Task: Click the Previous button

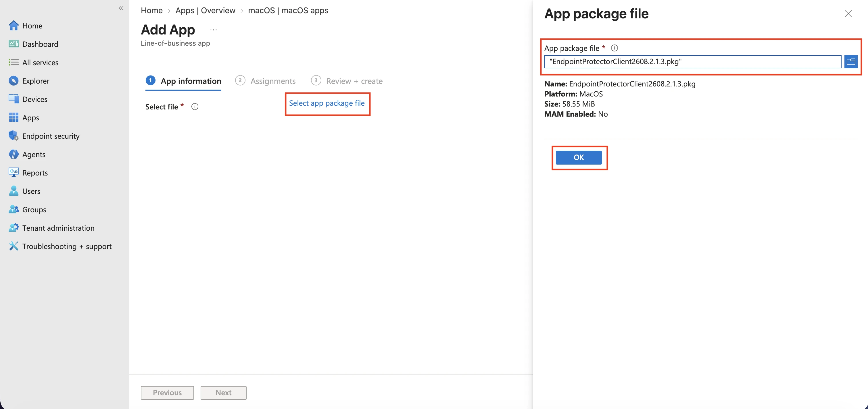Action: (x=167, y=393)
